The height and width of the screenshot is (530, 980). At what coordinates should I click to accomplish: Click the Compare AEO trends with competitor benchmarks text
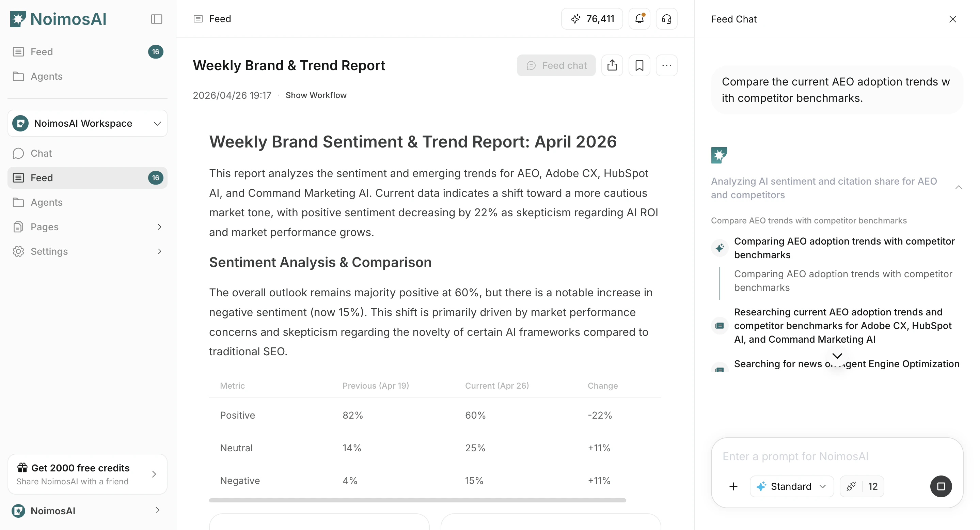tap(809, 221)
